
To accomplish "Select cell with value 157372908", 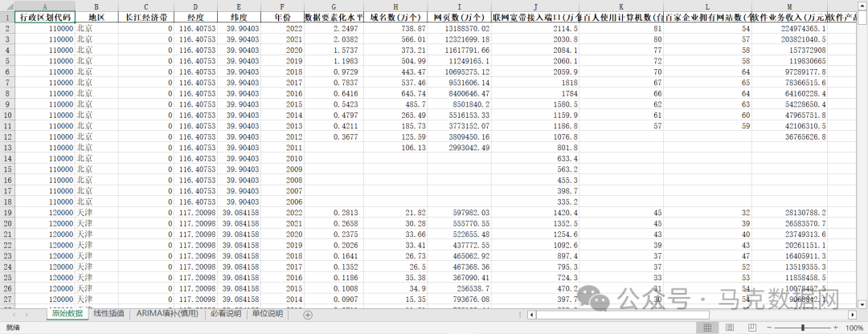I will [x=789, y=50].
